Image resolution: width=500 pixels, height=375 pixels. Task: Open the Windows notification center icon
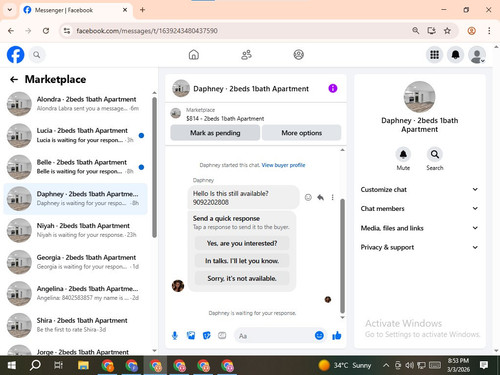coord(484,365)
